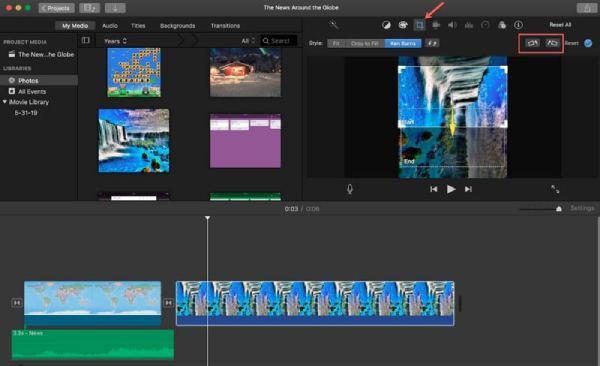Collapse the Movie Library disclosure triangle
Screen dimensions: 600x366
[x=5, y=102]
